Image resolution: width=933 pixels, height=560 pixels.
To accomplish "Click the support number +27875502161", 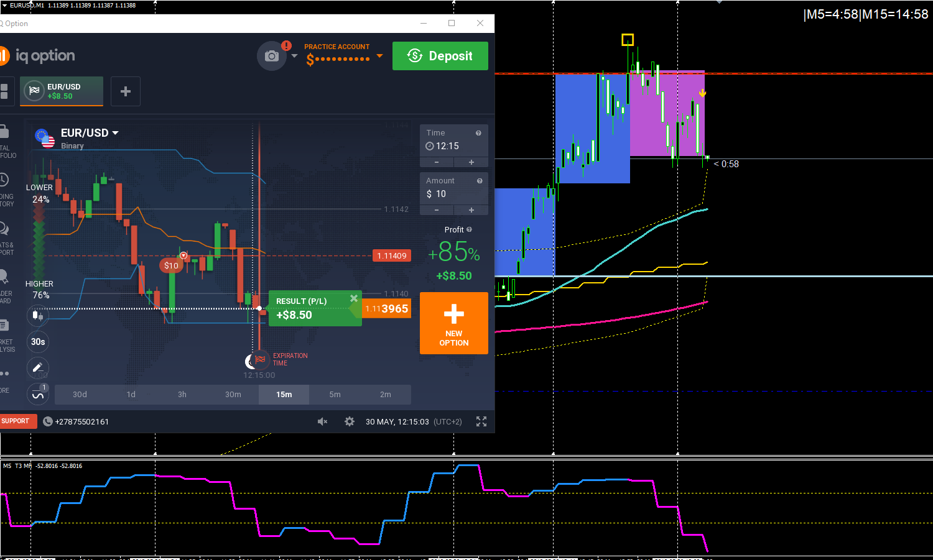I will (x=82, y=422).
